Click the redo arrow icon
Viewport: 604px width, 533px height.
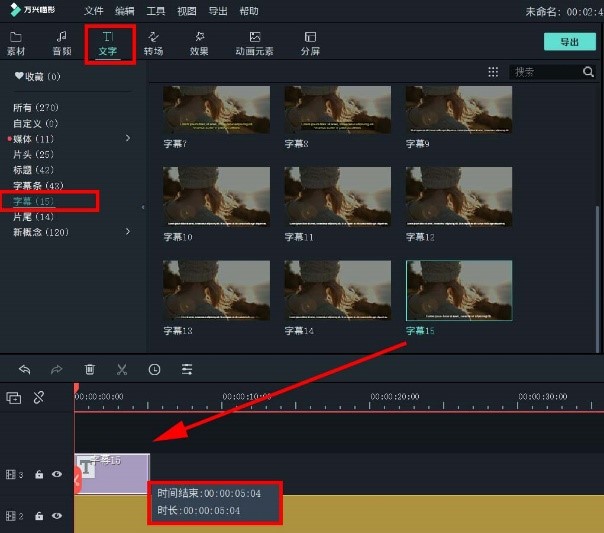(56, 370)
